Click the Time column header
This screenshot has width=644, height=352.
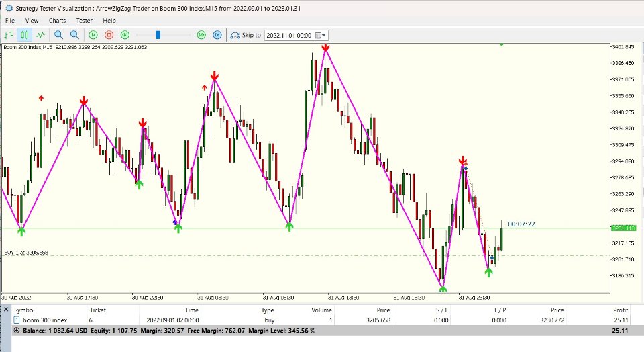[191, 310]
